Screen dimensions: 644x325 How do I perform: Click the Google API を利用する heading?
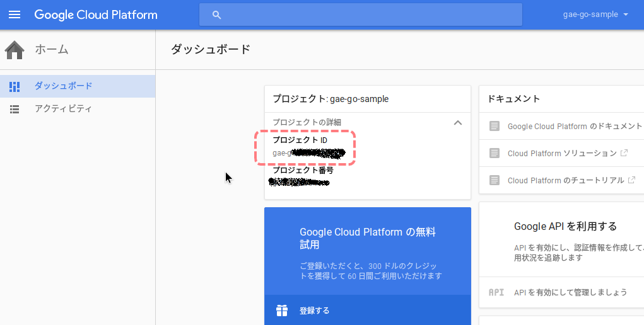(x=565, y=226)
